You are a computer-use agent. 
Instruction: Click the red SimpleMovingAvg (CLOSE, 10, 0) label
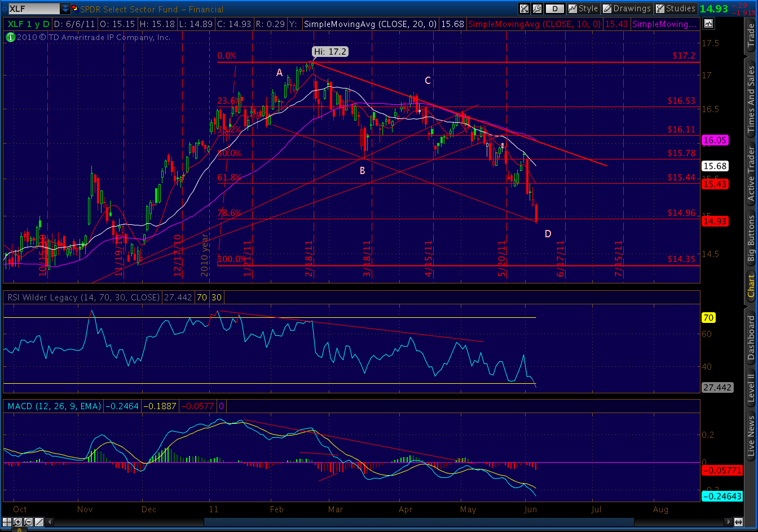click(x=535, y=24)
